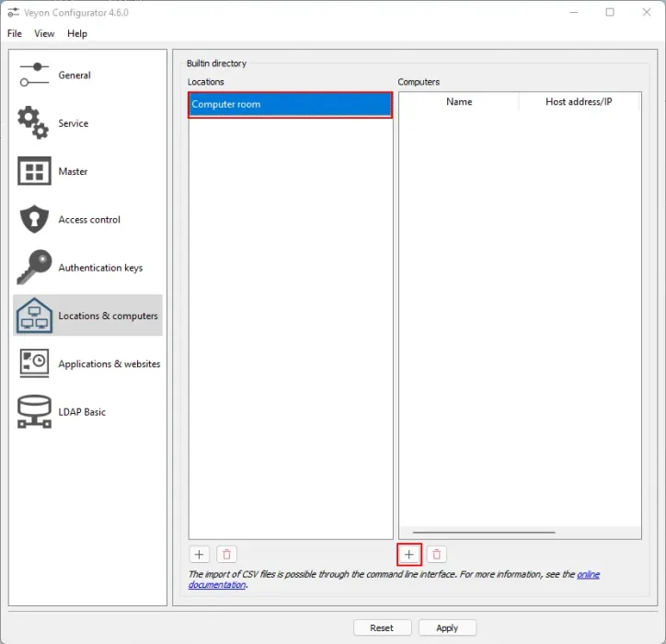
Task: Add a new computer with plus button
Action: [x=409, y=554]
